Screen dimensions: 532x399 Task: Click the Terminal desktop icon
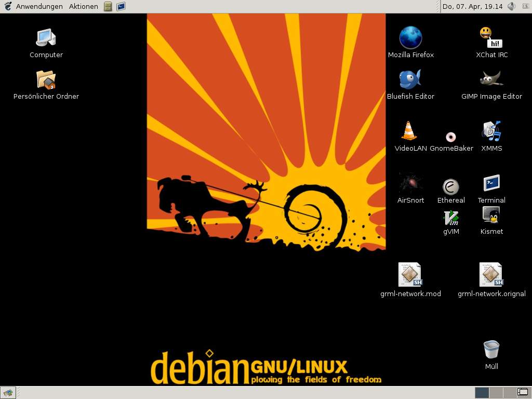pyautogui.click(x=491, y=183)
